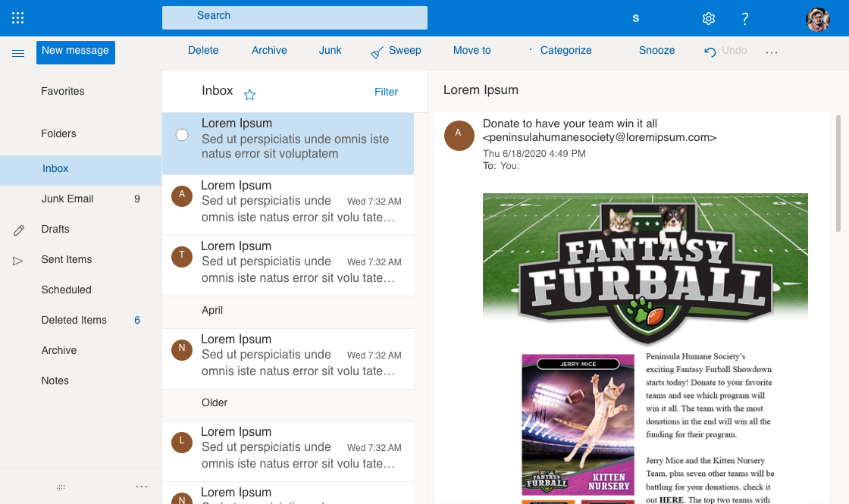849x504 pixels.
Task: Click the Search field
Action: coord(295,17)
